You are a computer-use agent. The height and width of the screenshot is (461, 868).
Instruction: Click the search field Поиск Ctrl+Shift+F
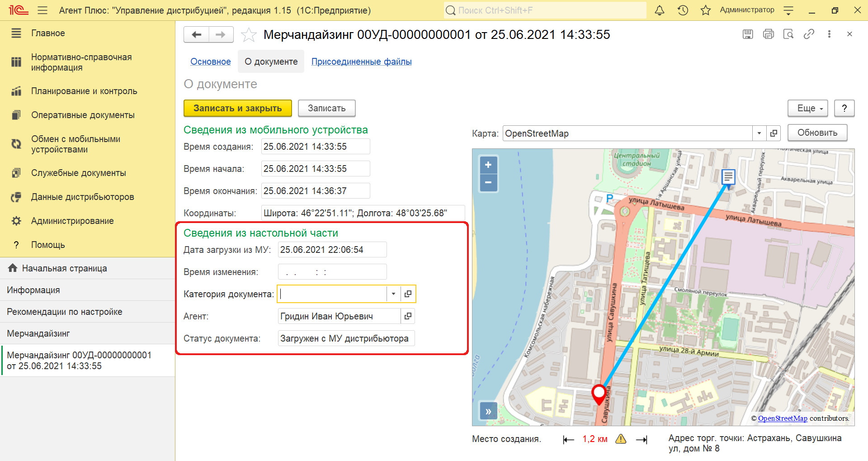tap(545, 10)
